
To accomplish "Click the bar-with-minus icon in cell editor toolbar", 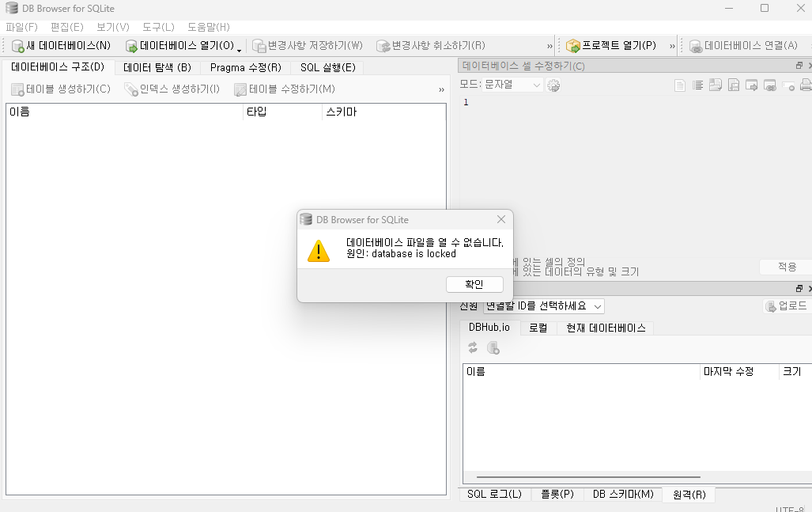I will point(788,86).
